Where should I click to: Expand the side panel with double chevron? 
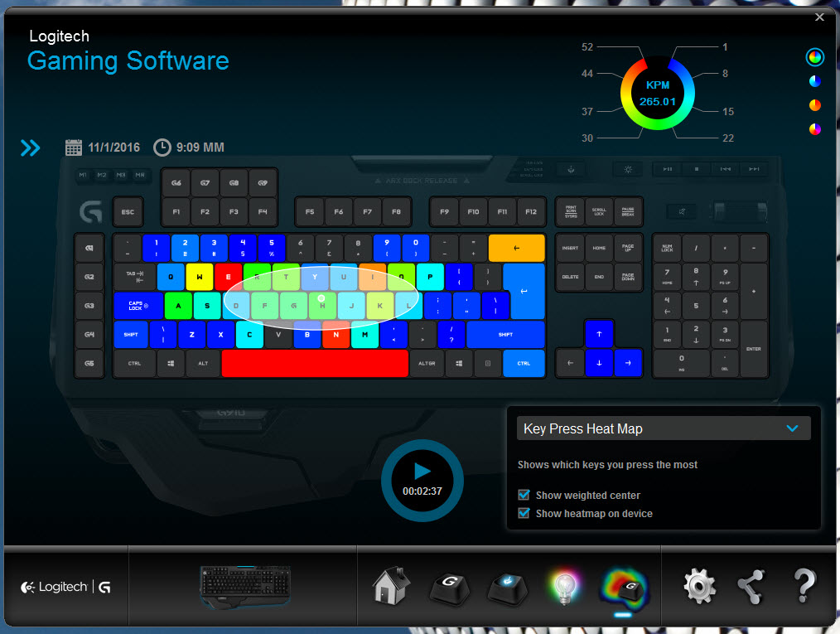30,148
